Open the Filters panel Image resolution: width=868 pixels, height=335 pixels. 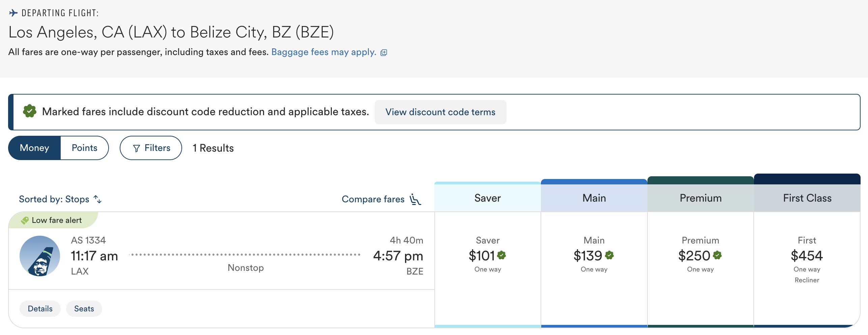pos(151,148)
